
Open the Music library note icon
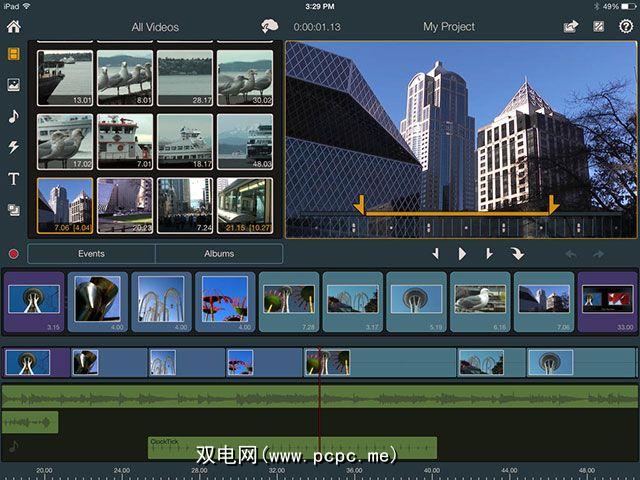(x=14, y=116)
